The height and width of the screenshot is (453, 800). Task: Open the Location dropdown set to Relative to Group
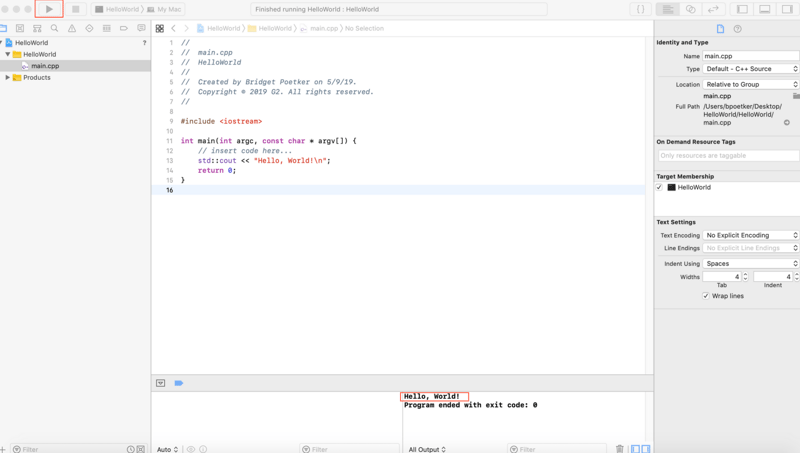(x=751, y=85)
